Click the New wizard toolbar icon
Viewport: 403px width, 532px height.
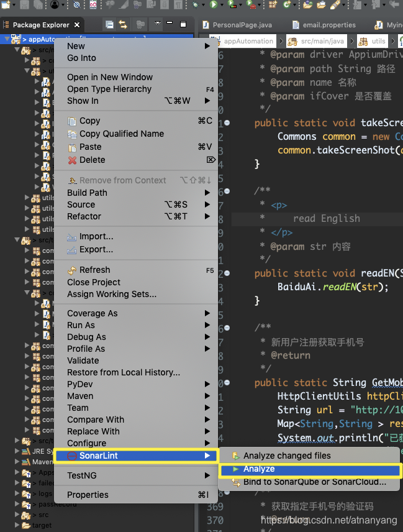6,4
